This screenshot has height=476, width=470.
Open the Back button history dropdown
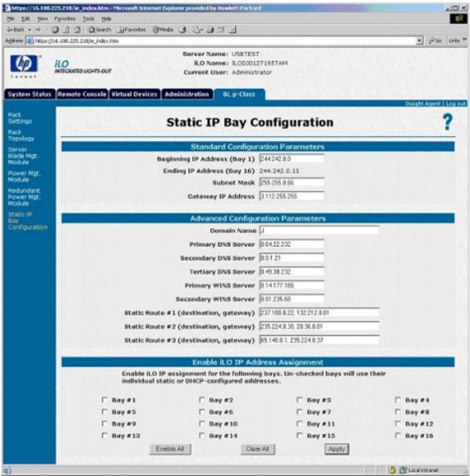30,30
